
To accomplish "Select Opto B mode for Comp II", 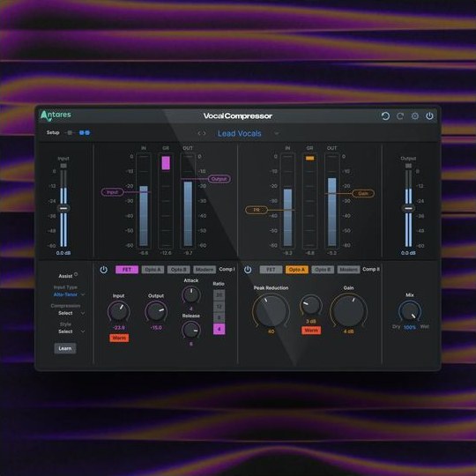I will (x=323, y=270).
